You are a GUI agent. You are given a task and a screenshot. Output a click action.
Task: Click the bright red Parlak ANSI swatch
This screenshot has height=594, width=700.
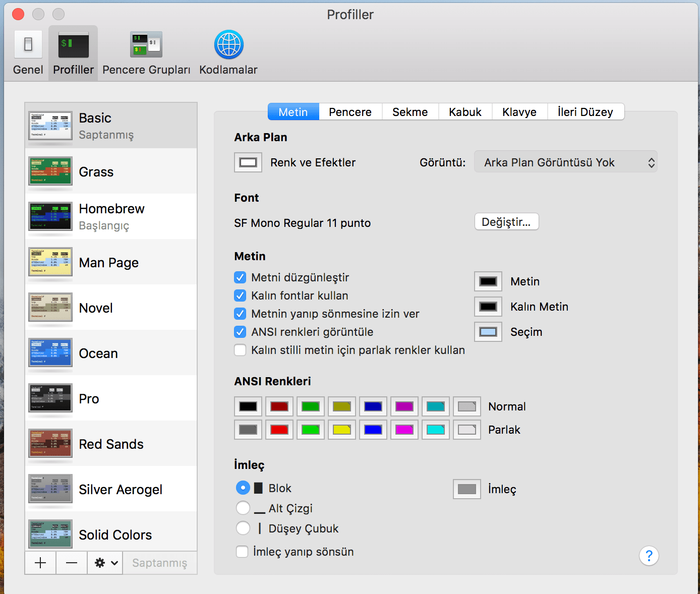pyautogui.click(x=279, y=430)
